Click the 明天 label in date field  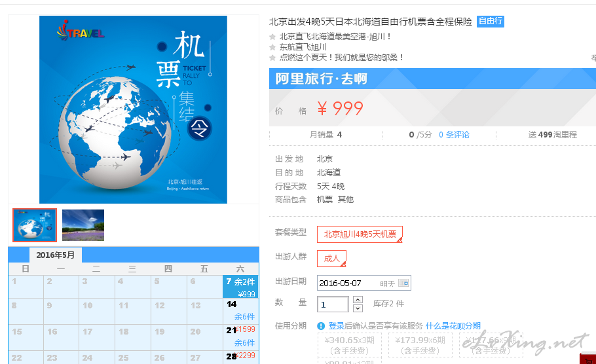click(x=387, y=283)
